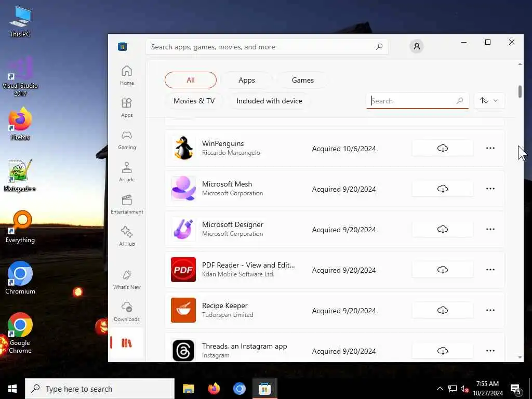Viewport: 532px width, 399px height.
Task: Open Entertainment in the sidebar
Action: tap(127, 204)
